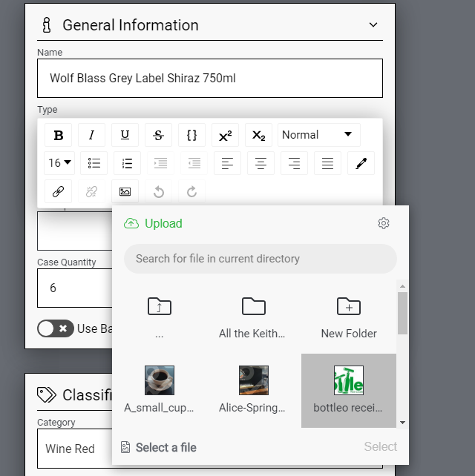Viewport: 475px width, 476px height.
Task: Open the color picker eyedropper tool
Action: click(x=361, y=163)
